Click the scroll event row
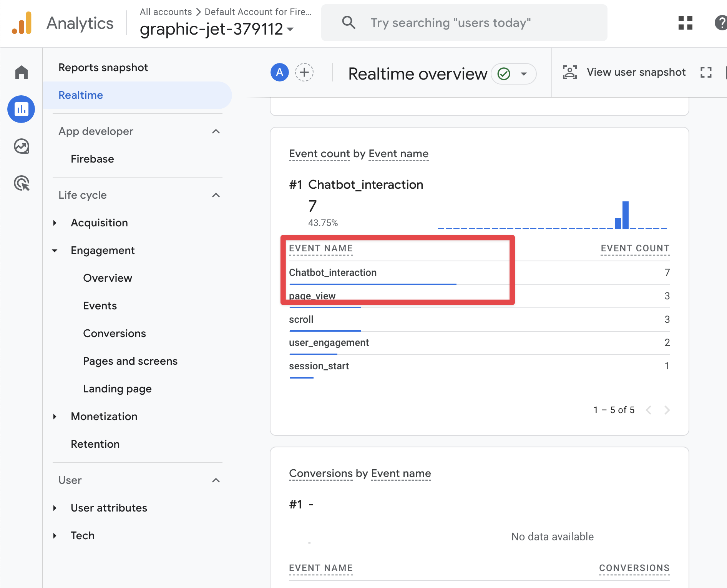The height and width of the screenshot is (588, 727). click(x=480, y=320)
